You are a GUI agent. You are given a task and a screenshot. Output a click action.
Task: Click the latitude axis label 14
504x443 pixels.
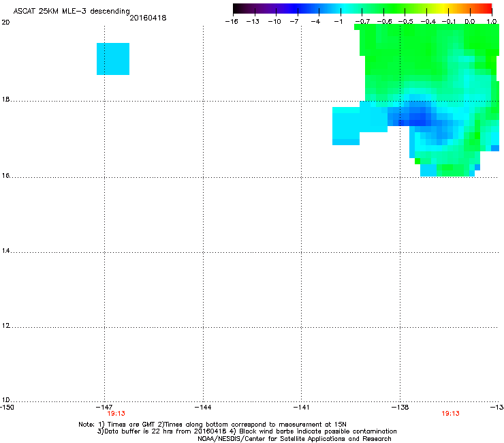(5, 251)
